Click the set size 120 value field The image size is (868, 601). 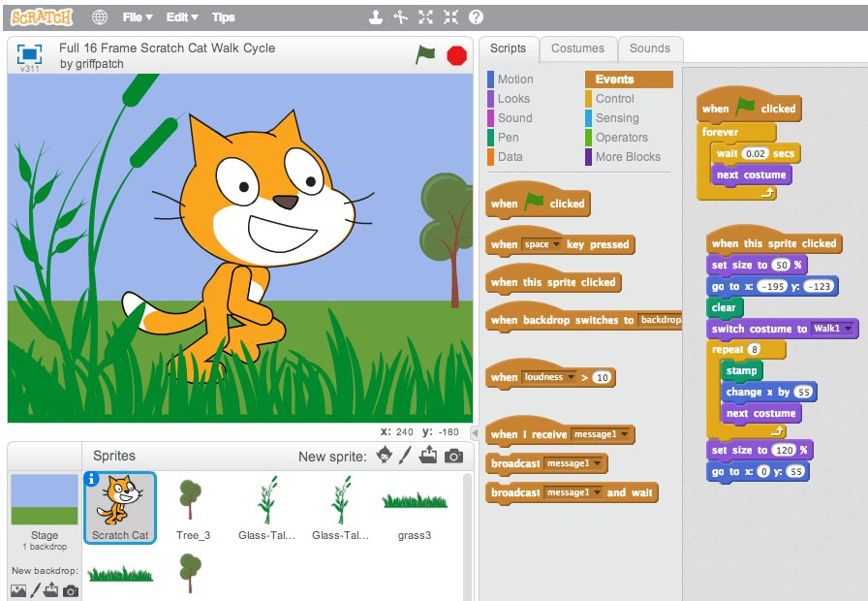(x=785, y=450)
